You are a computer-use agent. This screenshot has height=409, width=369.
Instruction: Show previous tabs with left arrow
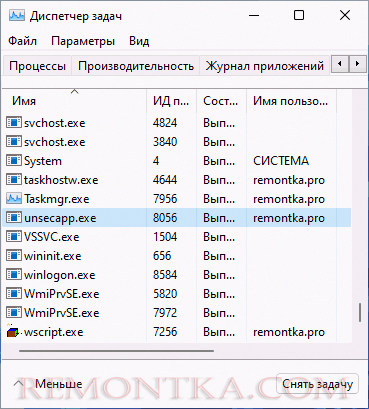tap(340, 63)
